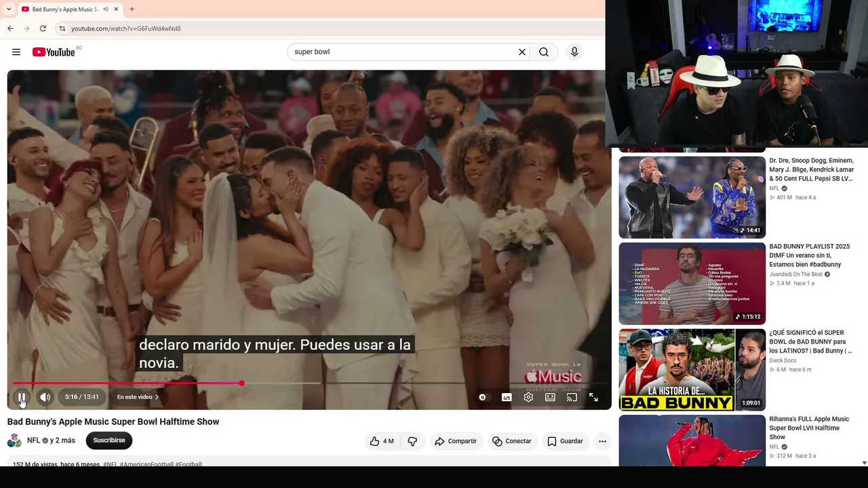The width and height of the screenshot is (868, 488).
Task: Select the Bad Bunny's Apple Music tab
Action: 65,9
